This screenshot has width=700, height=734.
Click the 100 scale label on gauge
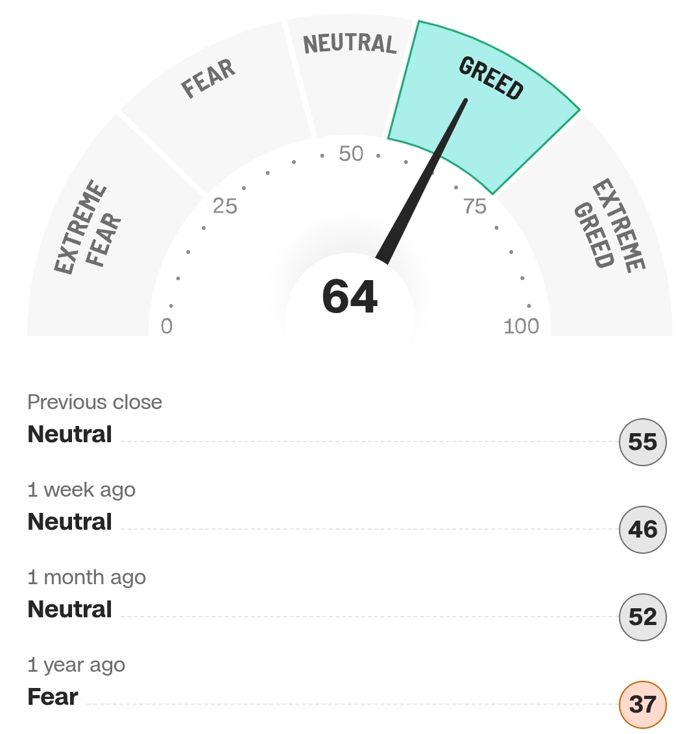pos(521,326)
